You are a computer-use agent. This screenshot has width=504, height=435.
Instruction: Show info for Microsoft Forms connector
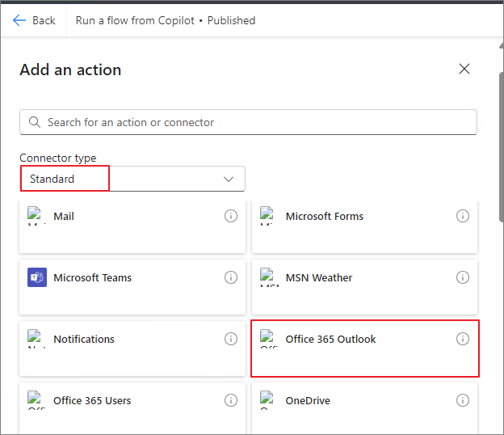point(463,216)
